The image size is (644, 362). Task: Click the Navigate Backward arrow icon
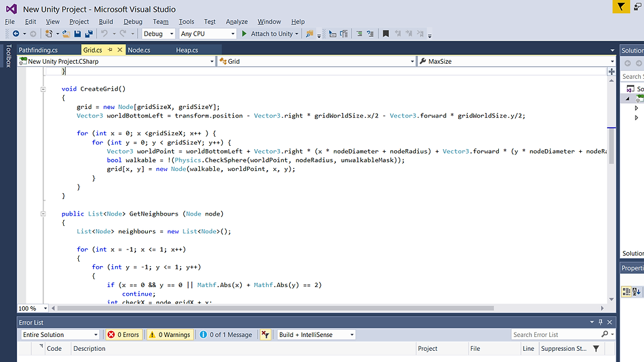(x=16, y=34)
